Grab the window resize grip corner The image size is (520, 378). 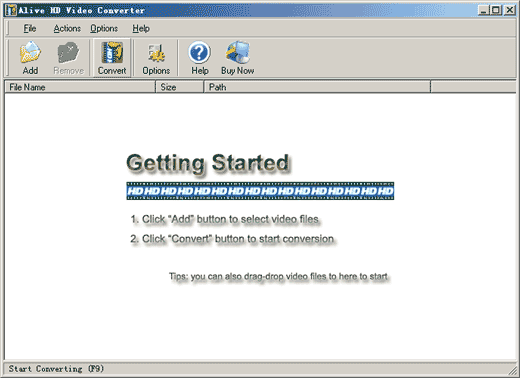(x=512, y=370)
